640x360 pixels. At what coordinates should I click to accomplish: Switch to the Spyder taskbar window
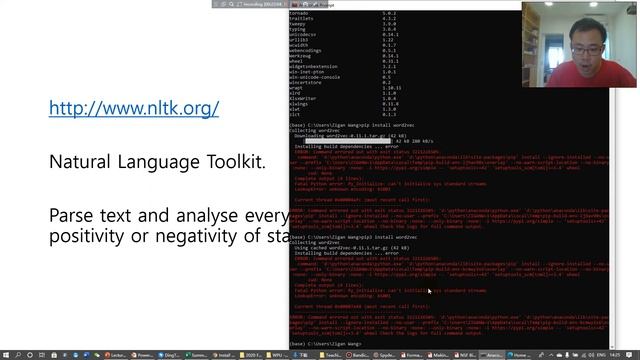(x=385, y=355)
